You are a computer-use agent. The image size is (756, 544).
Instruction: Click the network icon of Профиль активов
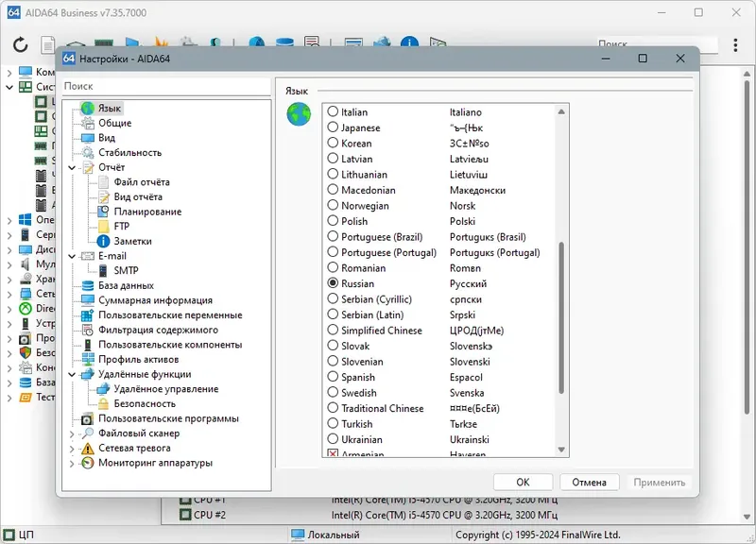pos(87,360)
